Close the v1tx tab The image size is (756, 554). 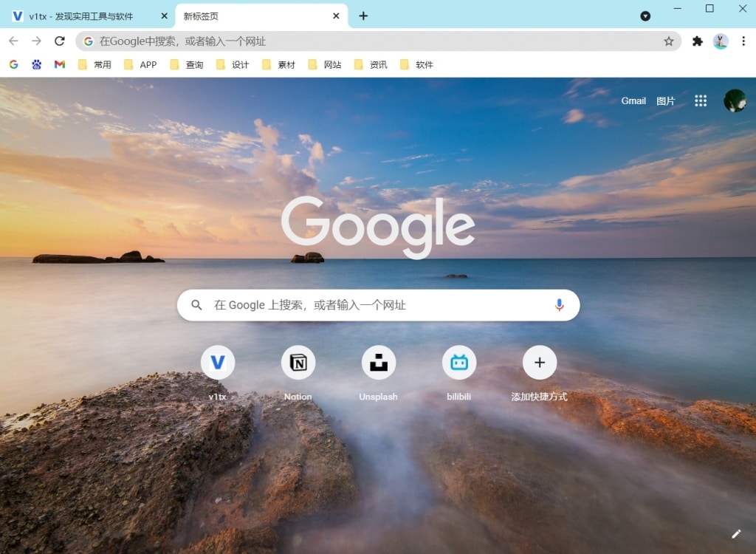click(164, 16)
